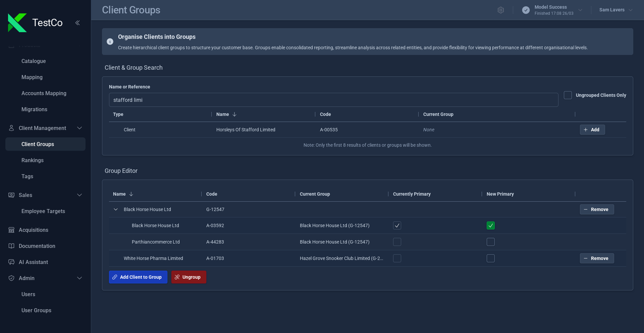The height and width of the screenshot is (333, 644).
Task: Click the plus icon on the Add button
Action: [x=586, y=130]
